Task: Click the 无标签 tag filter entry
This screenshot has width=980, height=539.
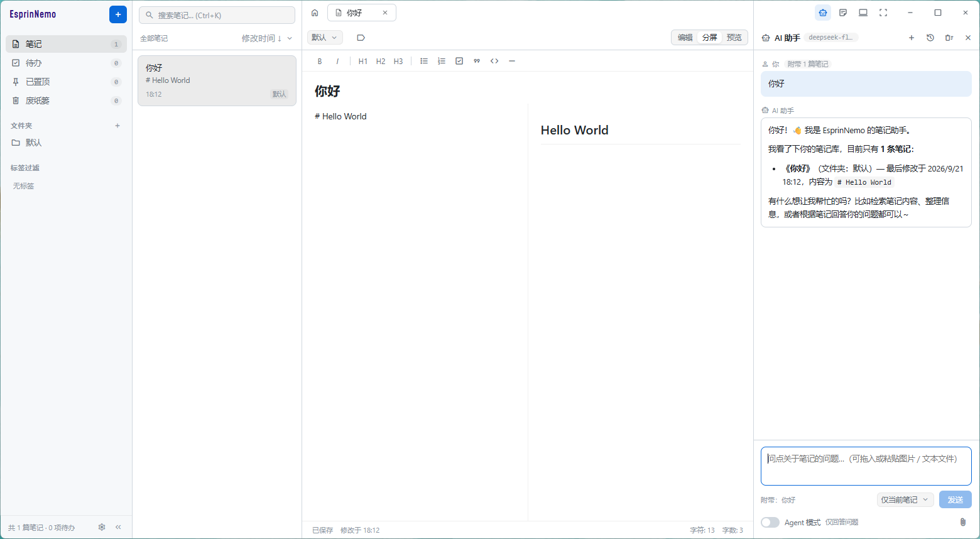Action: point(24,186)
